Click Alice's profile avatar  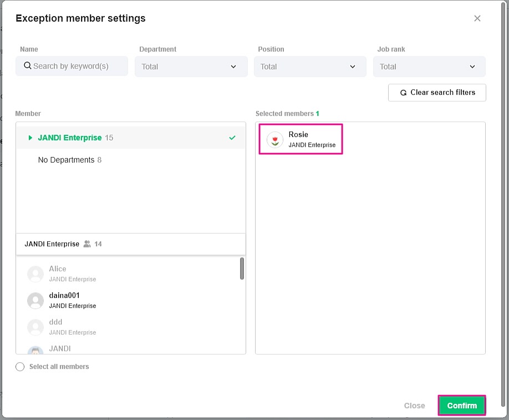pyautogui.click(x=35, y=274)
